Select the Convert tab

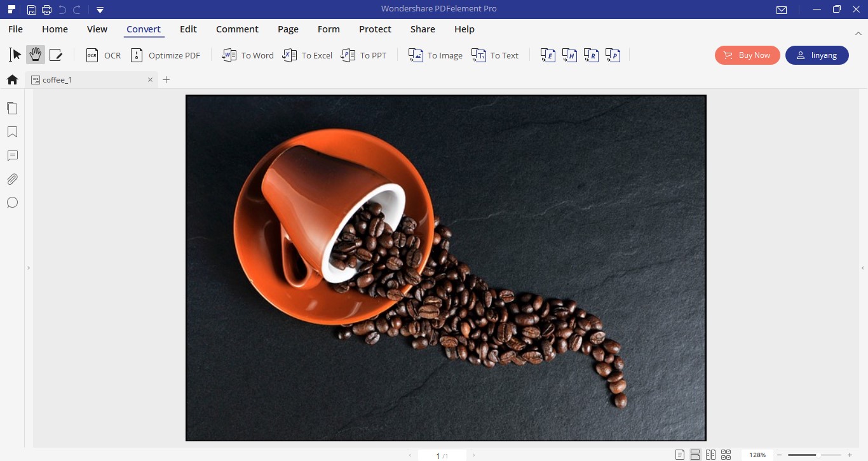pyautogui.click(x=144, y=29)
